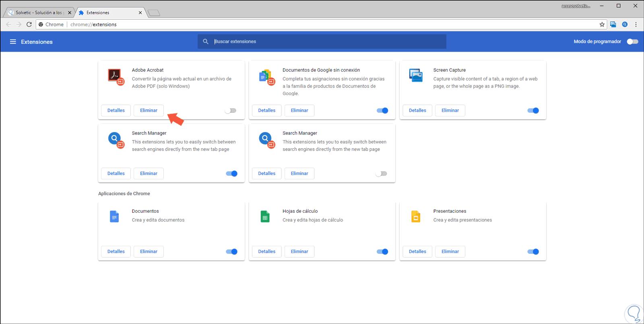Bookmark this page with the star icon
The height and width of the screenshot is (324, 644).
[x=602, y=25]
